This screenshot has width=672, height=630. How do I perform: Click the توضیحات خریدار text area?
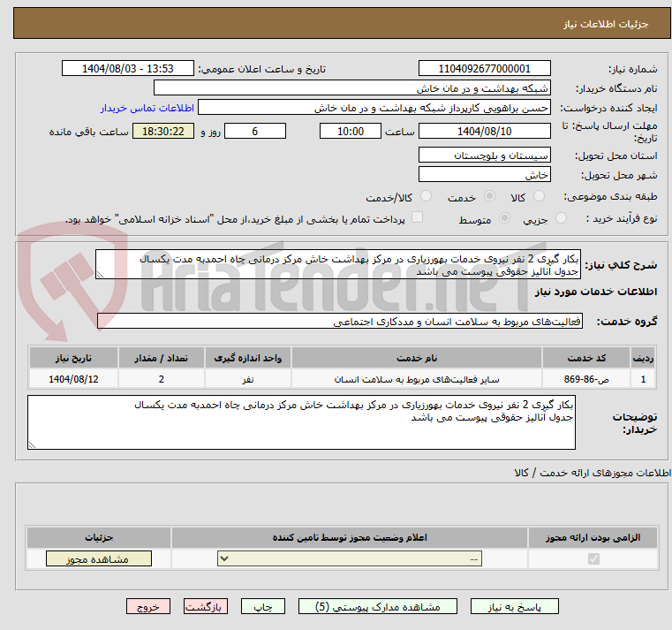pyautogui.click(x=301, y=422)
